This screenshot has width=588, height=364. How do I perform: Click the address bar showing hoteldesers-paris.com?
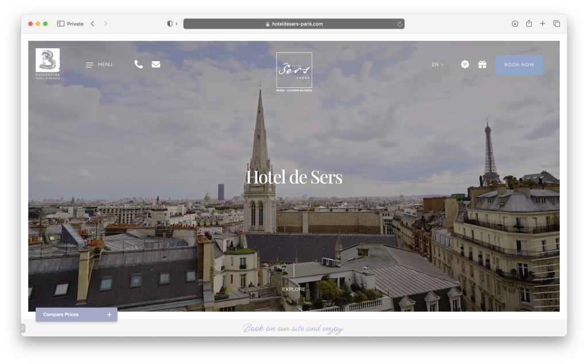pyautogui.click(x=294, y=24)
